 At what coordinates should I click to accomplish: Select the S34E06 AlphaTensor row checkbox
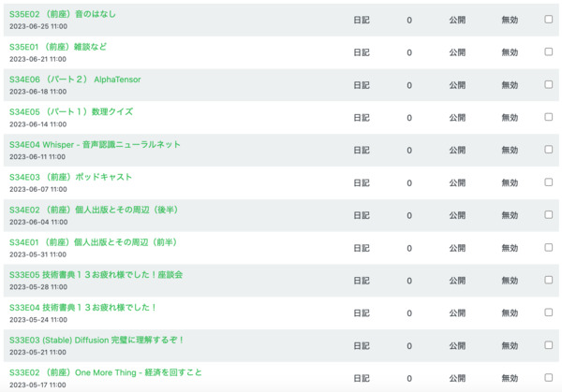click(x=548, y=84)
